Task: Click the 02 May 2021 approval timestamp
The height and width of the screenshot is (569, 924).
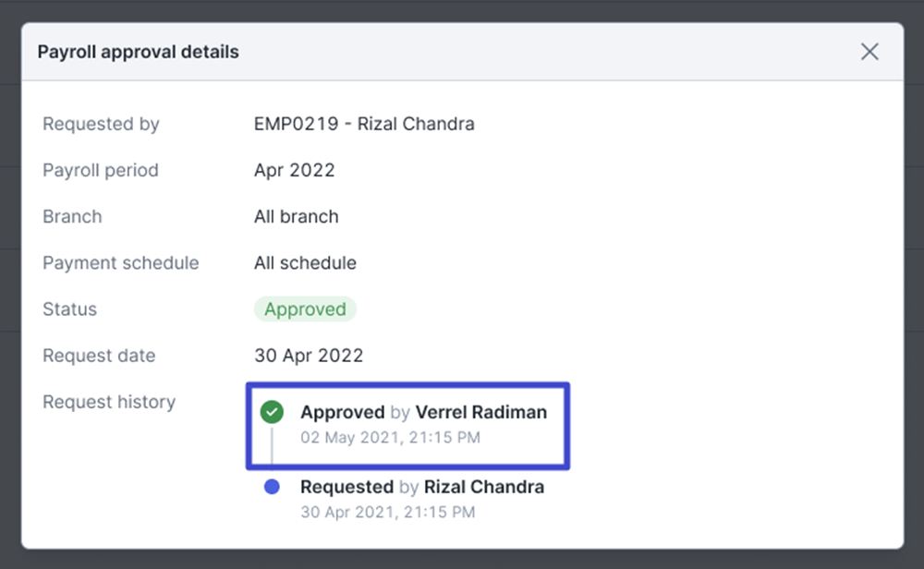Action: pos(390,438)
